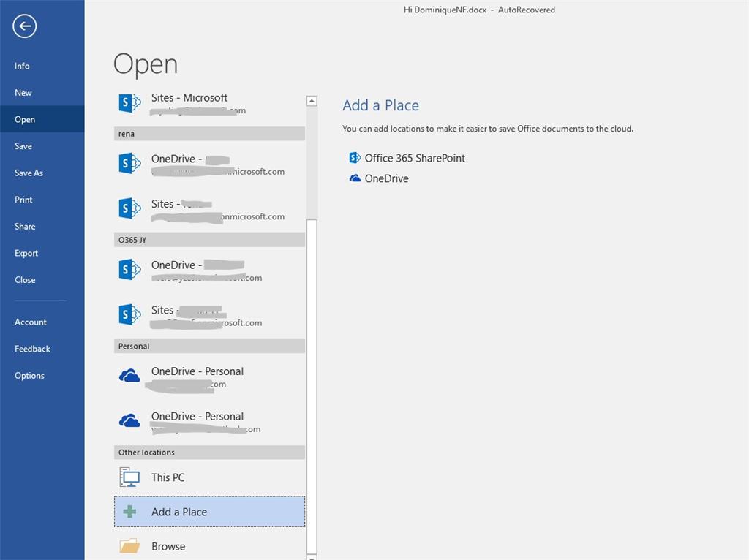The image size is (749, 560).
Task: Choose This PC location
Action: [x=209, y=477]
